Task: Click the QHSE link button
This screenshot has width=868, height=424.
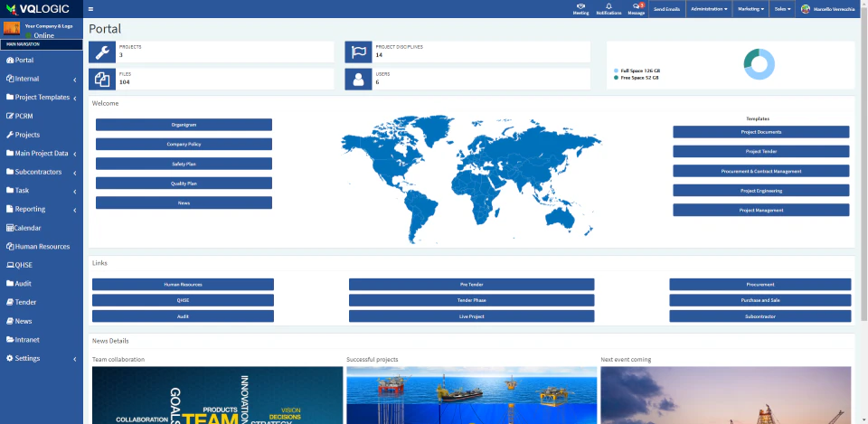Action: [x=183, y=300]
